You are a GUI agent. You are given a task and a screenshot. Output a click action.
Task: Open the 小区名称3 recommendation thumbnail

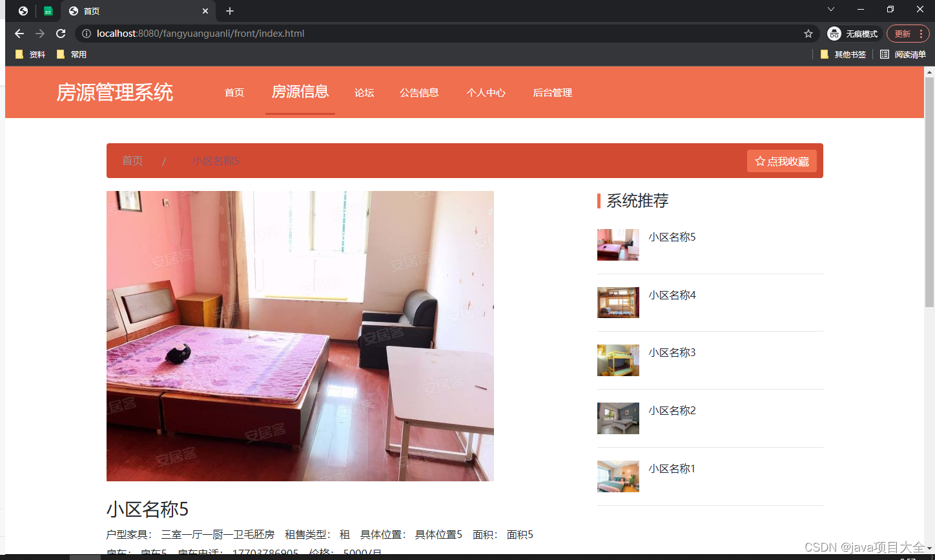coord(618,360)
